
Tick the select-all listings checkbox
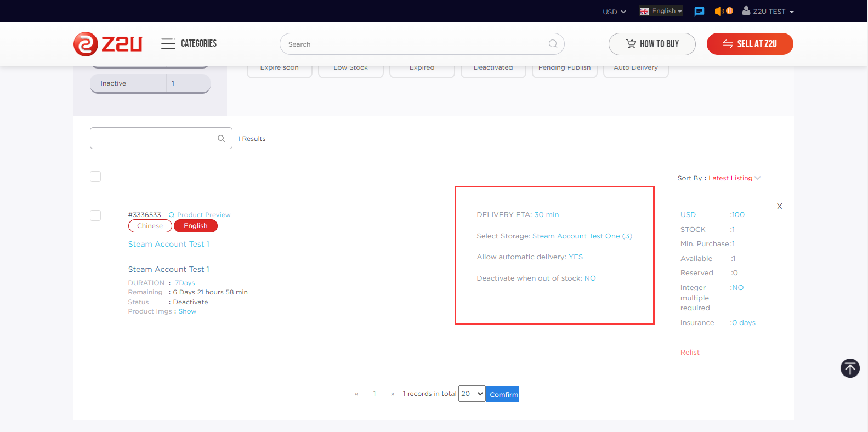[x=95, y=177]
